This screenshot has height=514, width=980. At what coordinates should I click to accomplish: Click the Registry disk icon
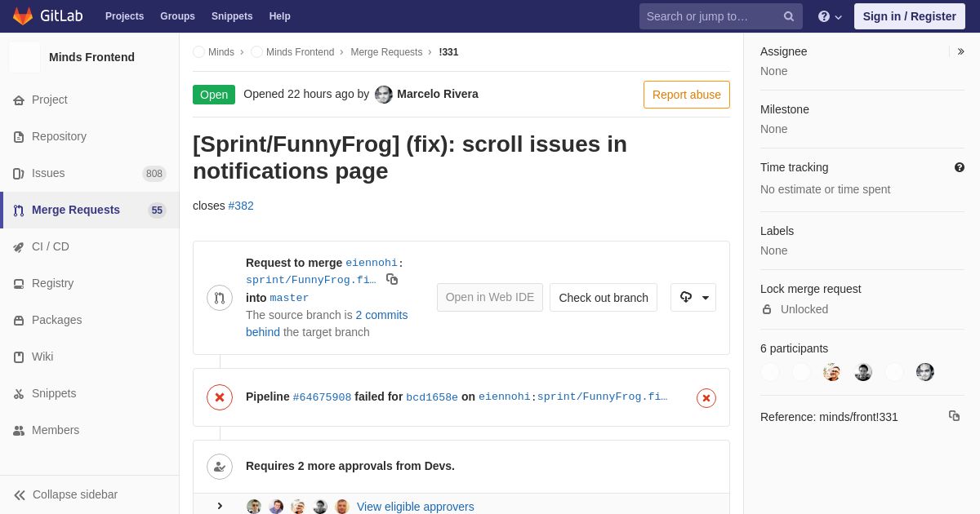click(19, 284)
